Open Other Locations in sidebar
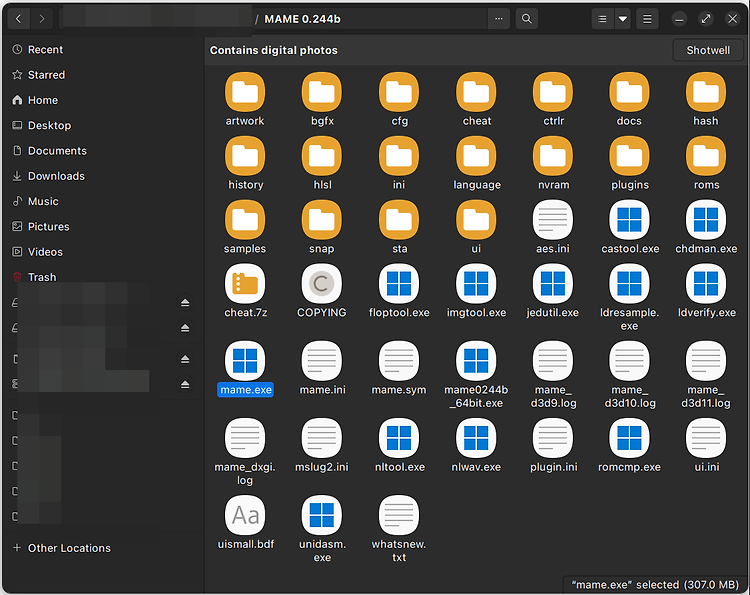750x595 pixels. click(102, 548)
